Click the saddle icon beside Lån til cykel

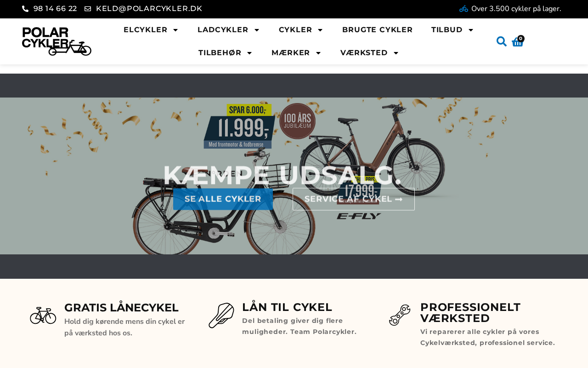point(221,316)
